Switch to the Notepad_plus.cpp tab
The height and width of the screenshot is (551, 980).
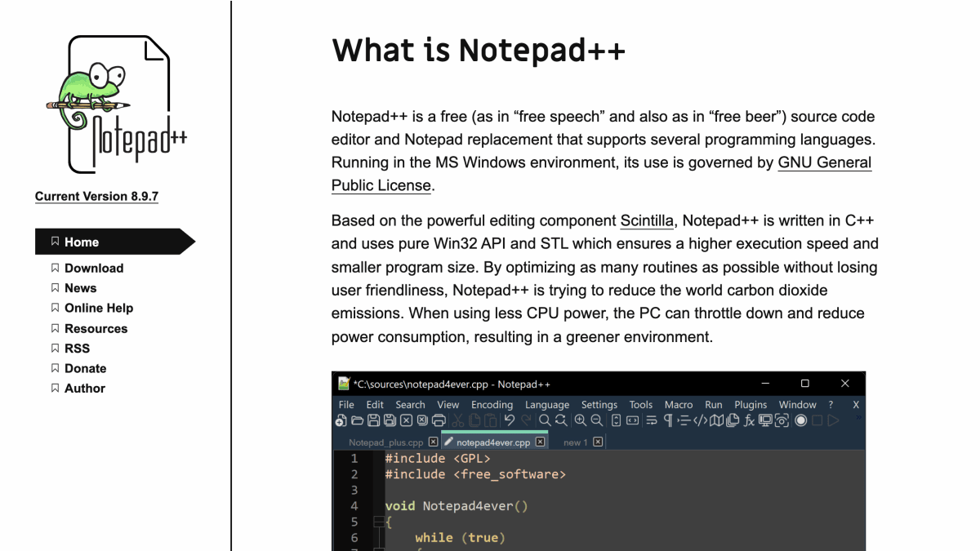(x=386, y=442)
